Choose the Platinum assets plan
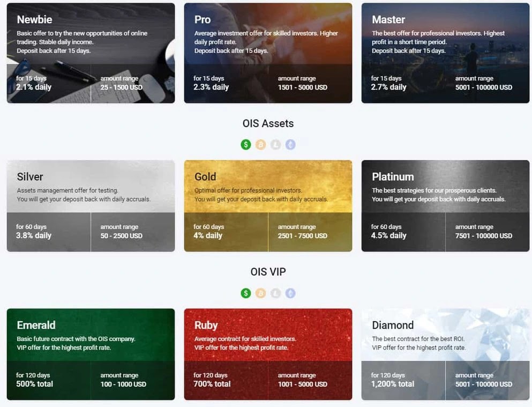This screenshot has width=532, height=407. point(446,206)
